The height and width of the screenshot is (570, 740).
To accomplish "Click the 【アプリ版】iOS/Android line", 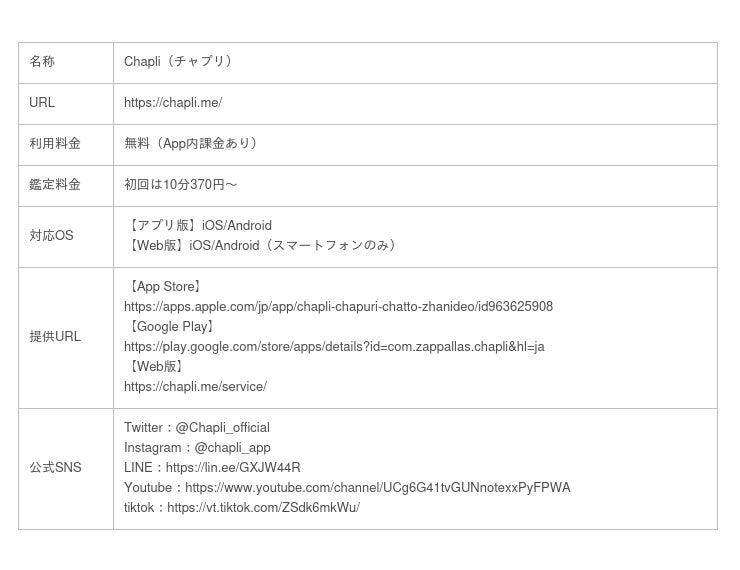I will tap(199, 226).
